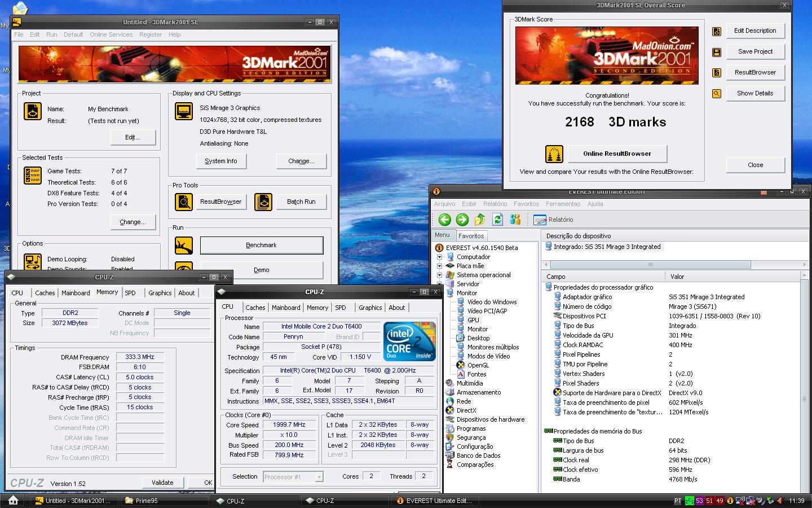
Task: Click the Intel Core 2 Duo logo
Action: pos(410,341)
